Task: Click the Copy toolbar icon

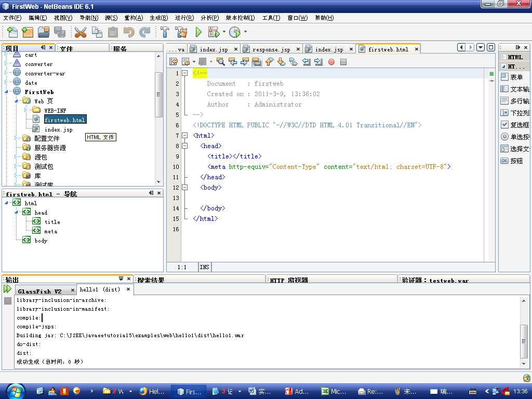Action: (x=97, y=32)
